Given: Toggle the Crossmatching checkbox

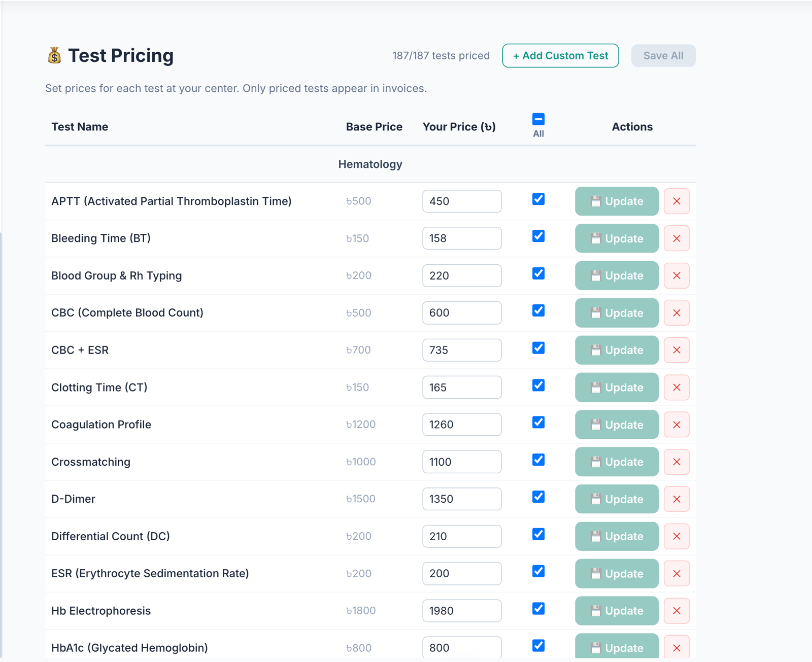Looking at the screenshot, I should (538, 460).
